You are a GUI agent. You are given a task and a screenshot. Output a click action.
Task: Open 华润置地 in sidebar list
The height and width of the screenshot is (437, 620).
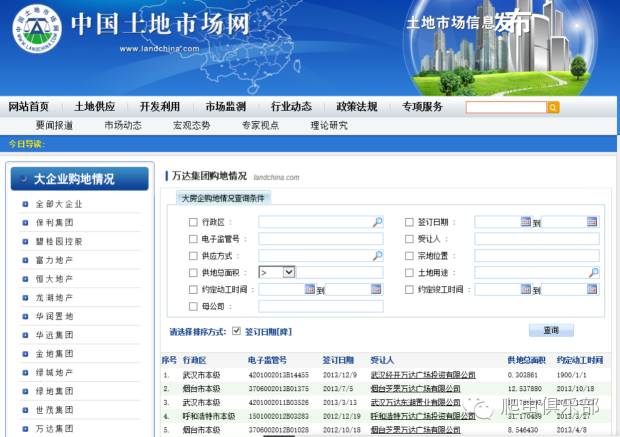pyautogui.click(x=54, y=316)
